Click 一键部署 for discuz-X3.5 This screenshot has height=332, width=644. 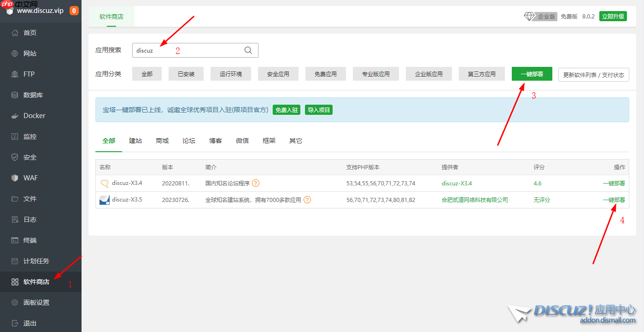(x=614, y=200)
